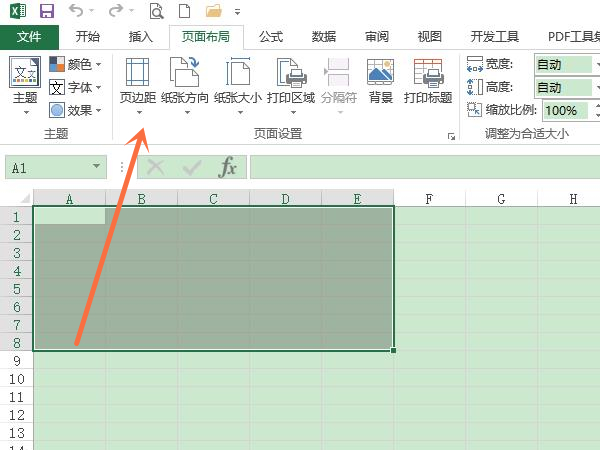Expand the theme Fonts (字体) dropdown
The width and height of the screenshot is (600, 450).
pos(76,87)
